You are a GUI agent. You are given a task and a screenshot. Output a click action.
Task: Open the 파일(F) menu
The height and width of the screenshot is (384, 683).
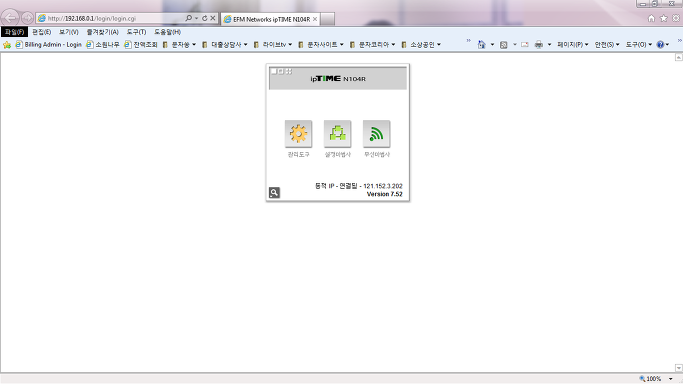click(x=14, y=32)
